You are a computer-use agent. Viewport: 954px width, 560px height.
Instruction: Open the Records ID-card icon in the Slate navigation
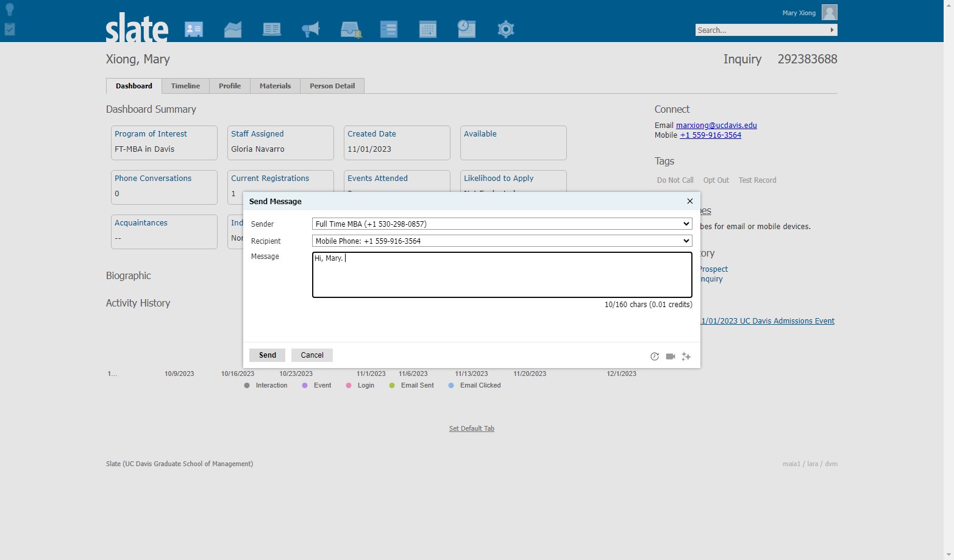tap(194, 29)
